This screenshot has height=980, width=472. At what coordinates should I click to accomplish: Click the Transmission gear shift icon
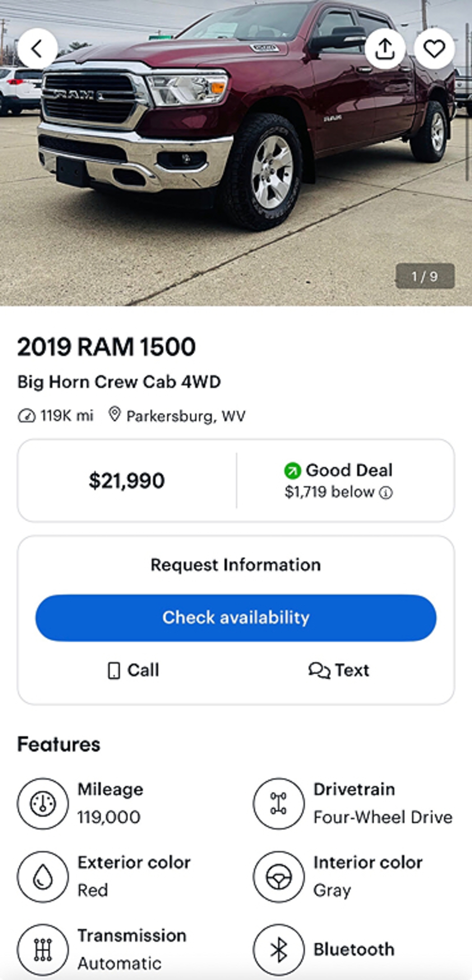coord(43,949)
